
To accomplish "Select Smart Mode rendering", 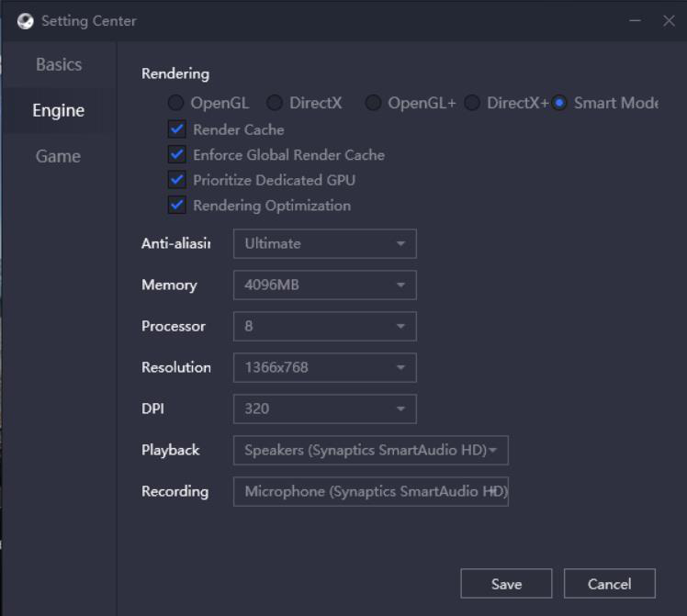I will pos(559,103).
